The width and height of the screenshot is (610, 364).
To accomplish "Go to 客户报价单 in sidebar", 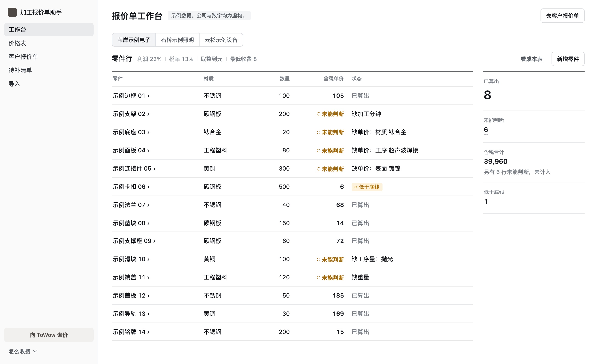I will [x=49, y=57].
